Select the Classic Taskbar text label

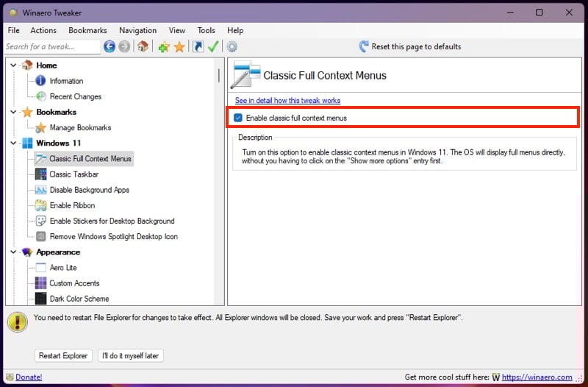click(x=74, y=174)
